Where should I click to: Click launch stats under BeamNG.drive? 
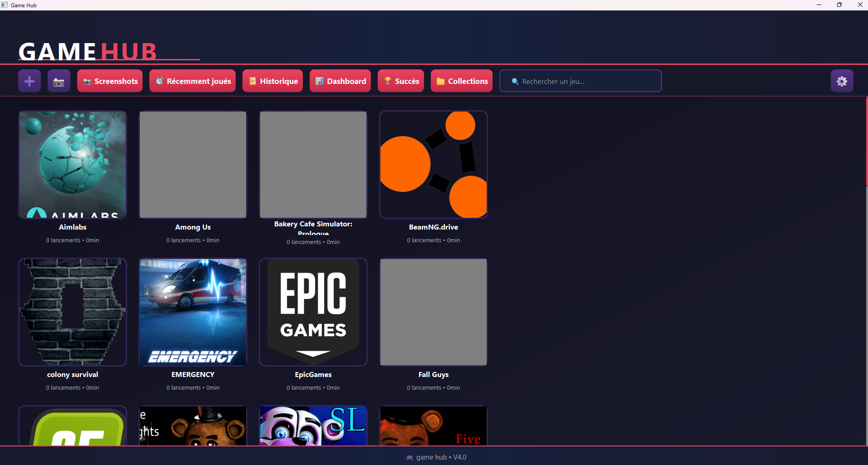click(434, 240)
